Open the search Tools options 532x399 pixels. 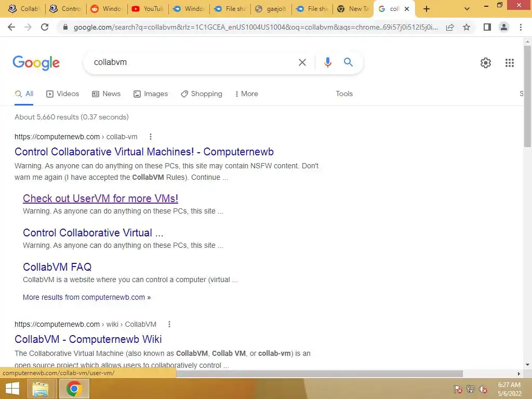344,94
